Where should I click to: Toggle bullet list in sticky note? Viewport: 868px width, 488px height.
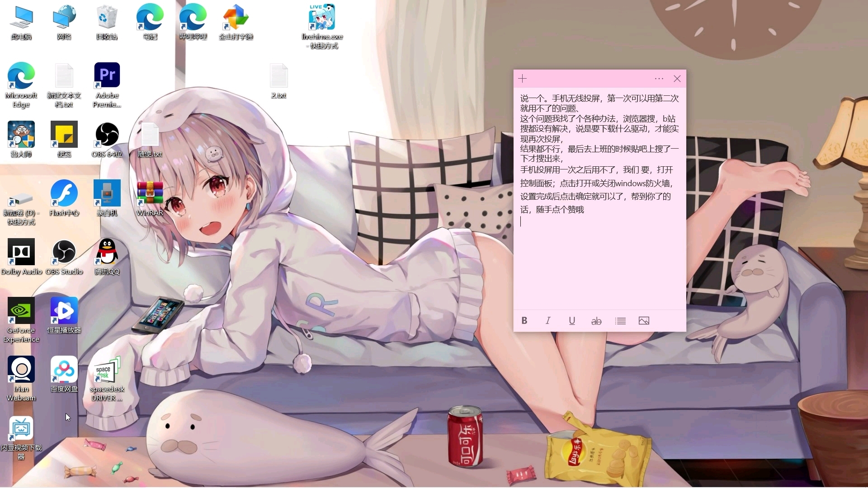click(620, 321)
